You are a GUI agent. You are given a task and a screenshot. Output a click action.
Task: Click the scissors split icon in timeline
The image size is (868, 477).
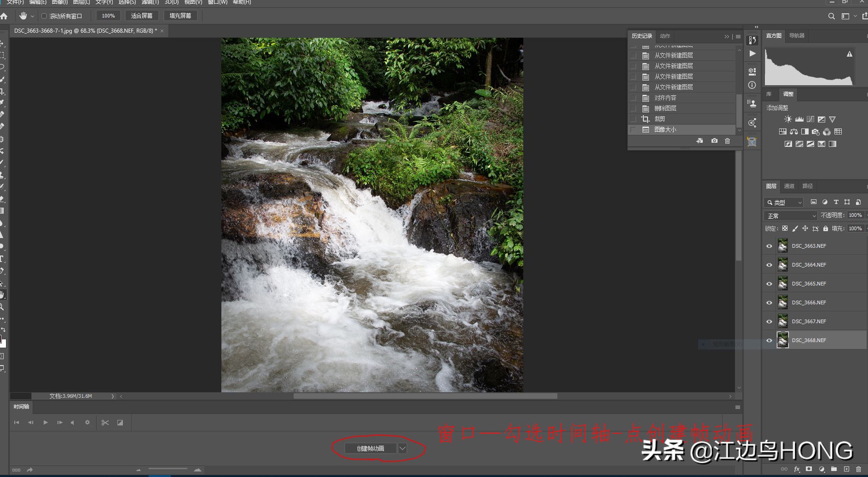[x=105, y=423]
